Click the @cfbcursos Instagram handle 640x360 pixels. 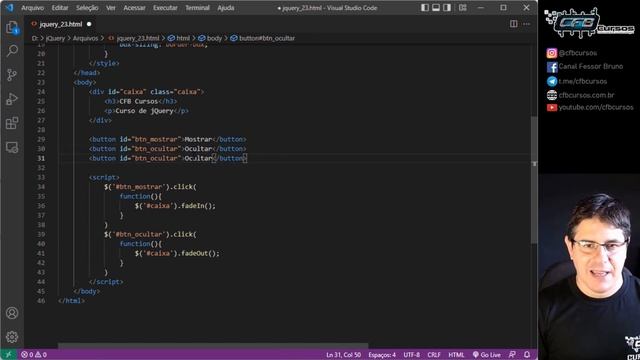pyautogui.click(x=578, y=53)
